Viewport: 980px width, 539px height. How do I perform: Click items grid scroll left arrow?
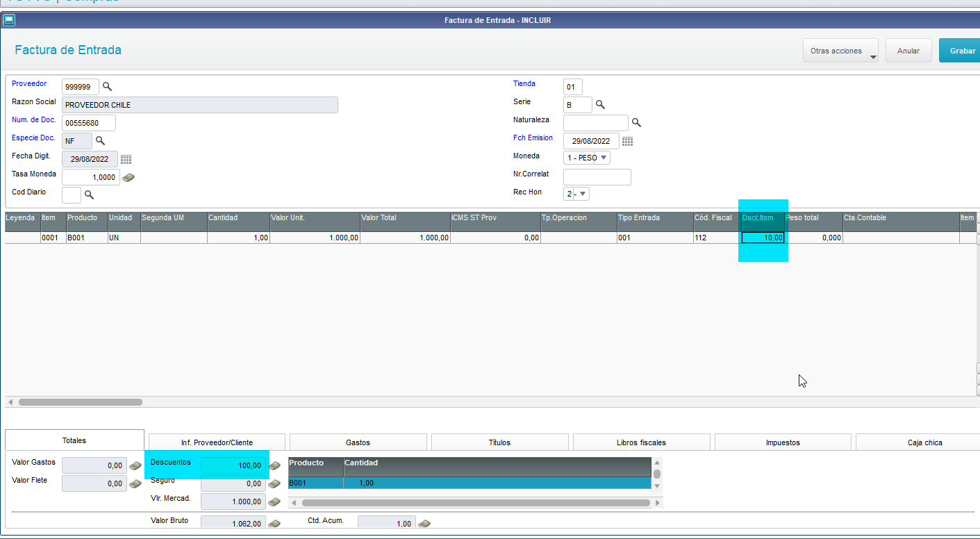click(10, 402)
